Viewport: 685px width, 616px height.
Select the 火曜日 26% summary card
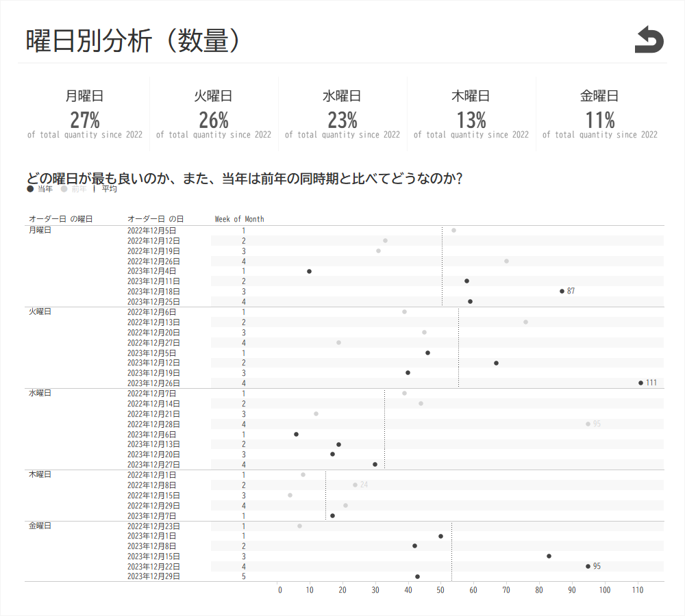tap(214, 114)
